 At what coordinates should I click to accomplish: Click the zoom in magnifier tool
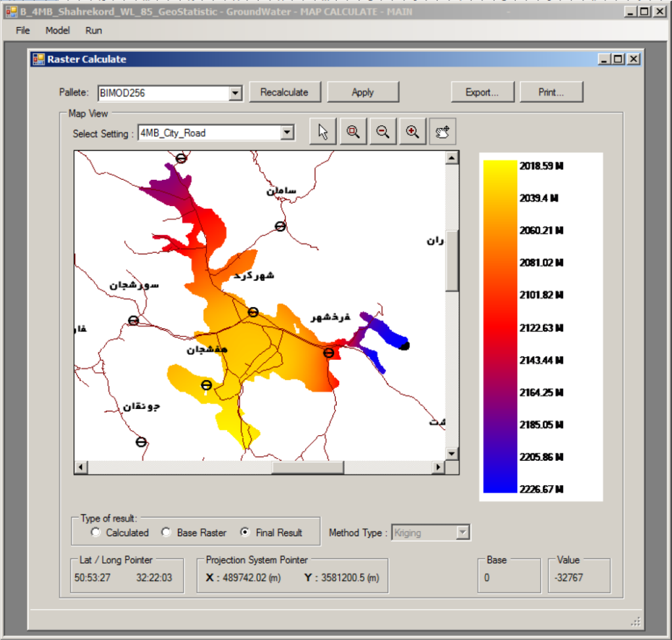point(412,132)
